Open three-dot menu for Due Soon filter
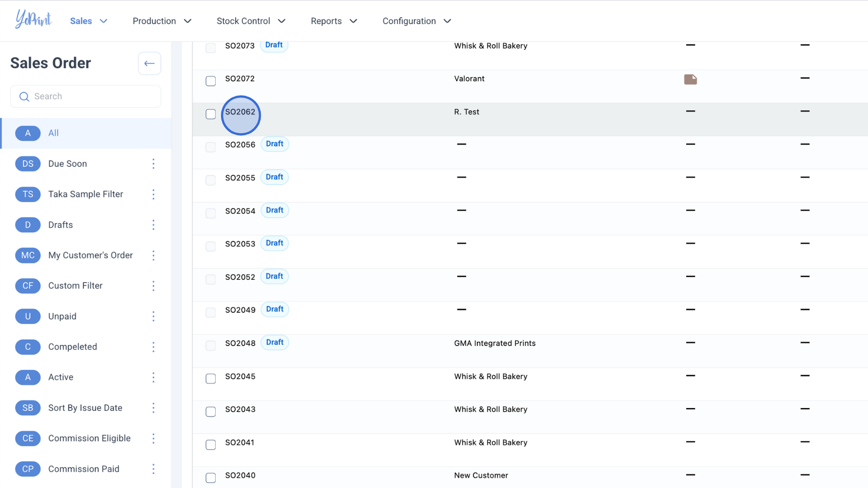Screen dimensions: 868x488 coord(153,164)
